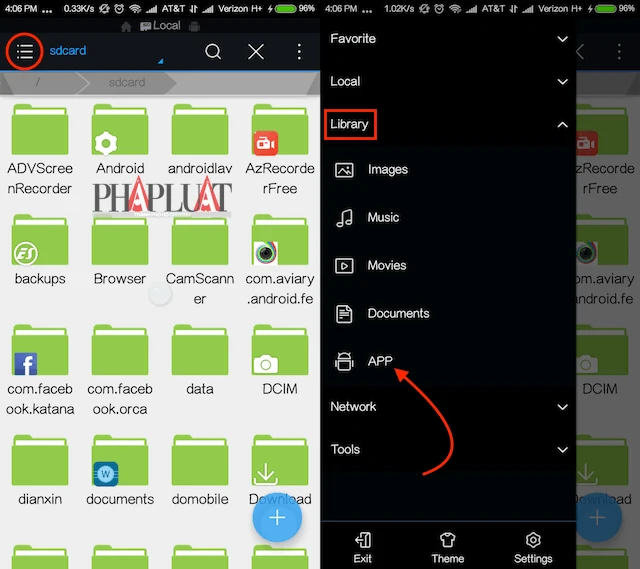The height and width of the screenshot is (569, 640).
Task: Expand the Favorite section
Action: coord(562,39)
